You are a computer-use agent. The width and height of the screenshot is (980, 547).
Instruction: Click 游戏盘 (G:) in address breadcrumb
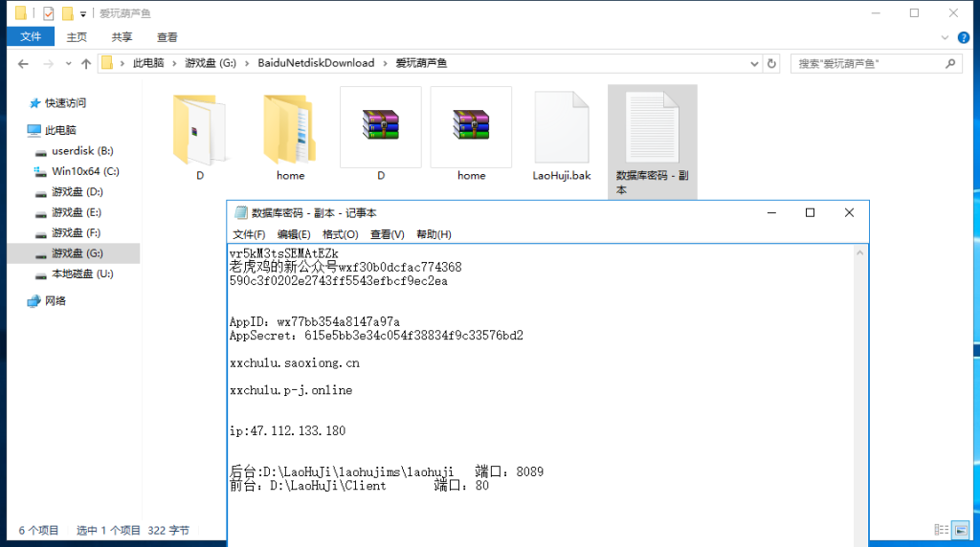[210, 63]
